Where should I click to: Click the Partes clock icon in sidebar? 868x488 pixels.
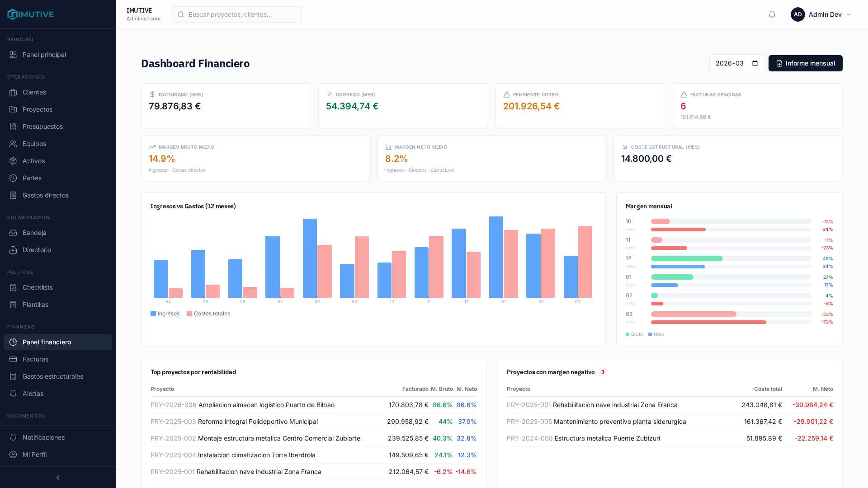(x=13, y=178)
